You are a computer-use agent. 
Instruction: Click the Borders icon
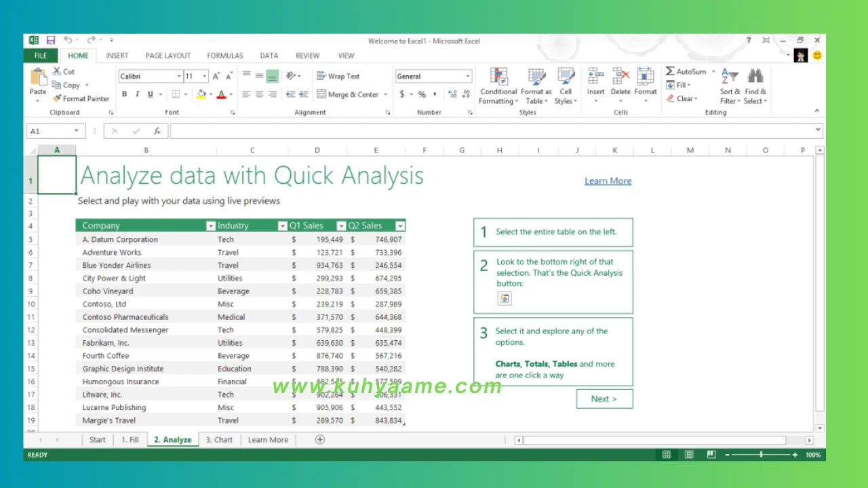pos(176,94)
